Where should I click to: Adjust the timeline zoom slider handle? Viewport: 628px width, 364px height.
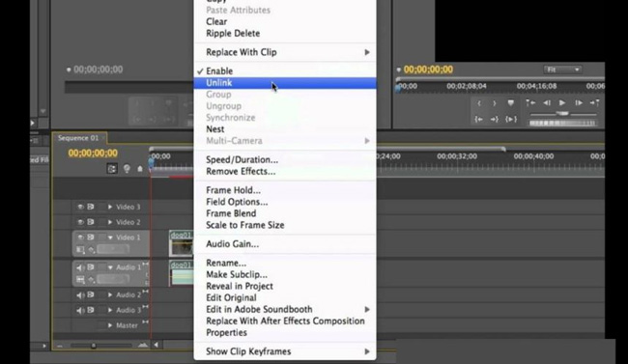(x=94, y=346)
